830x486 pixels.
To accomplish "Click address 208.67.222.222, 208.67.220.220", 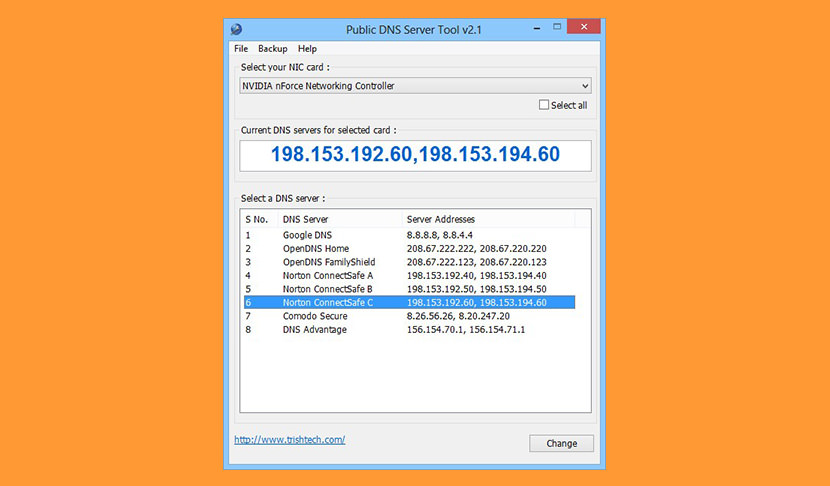I will pyautogui.click(x=476, y=249).
